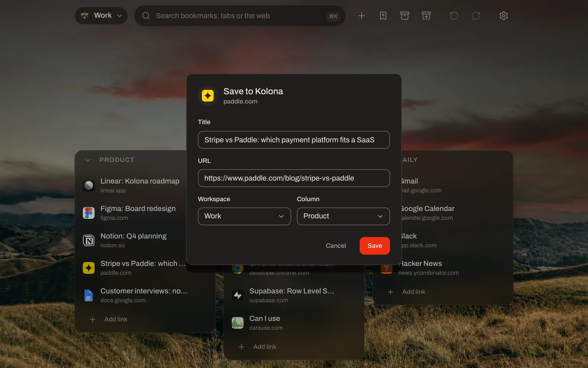Image resolution: width=588 pixels, height=368 pixels.
Task: Click the Linear icon beside Kolona roadmap
Action: click(x=89, y=185)
